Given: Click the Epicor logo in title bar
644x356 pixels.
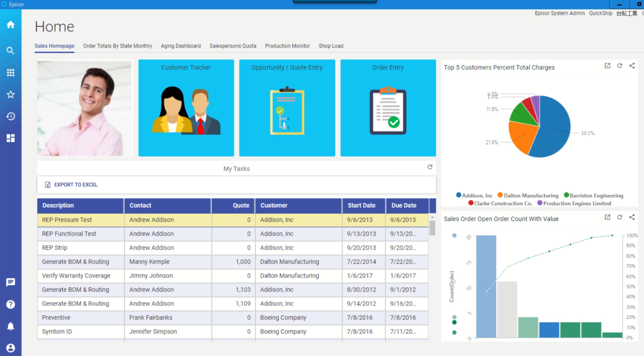Looking at the screenshot, I should (4, 4).
